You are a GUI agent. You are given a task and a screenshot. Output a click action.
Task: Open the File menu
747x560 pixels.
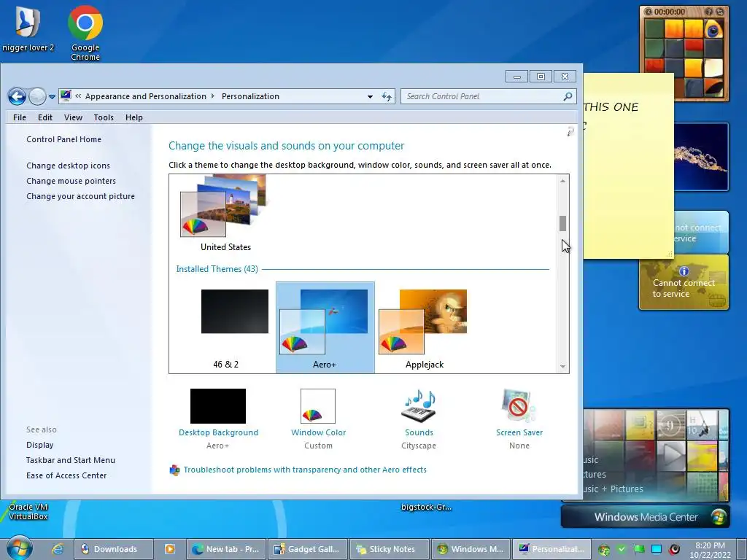pyautogui.click(x=20, y=117)
